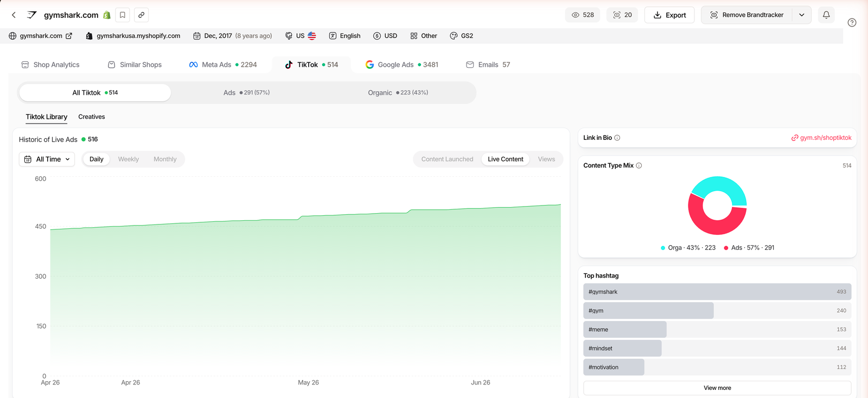Viewport: 868px width, 398px height.
Task: Go back with the left chevron arrow
Action: coord(14,15)
